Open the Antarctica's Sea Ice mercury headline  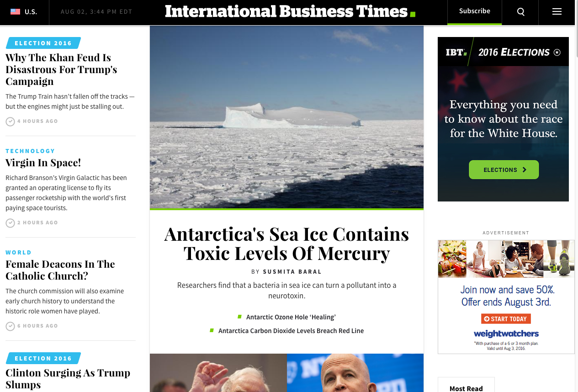[x=286, y=244]
